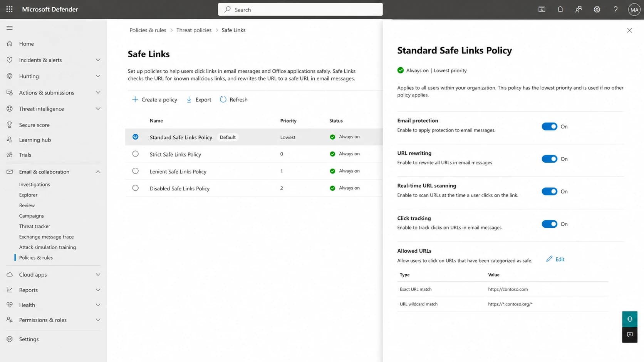Click the Email & collaboration envelope icon
644x362 pixels.
tap(10, 172)
